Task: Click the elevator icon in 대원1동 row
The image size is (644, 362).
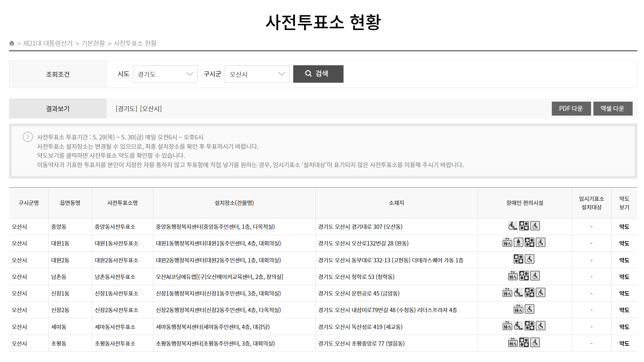Action: pos(507,243)
